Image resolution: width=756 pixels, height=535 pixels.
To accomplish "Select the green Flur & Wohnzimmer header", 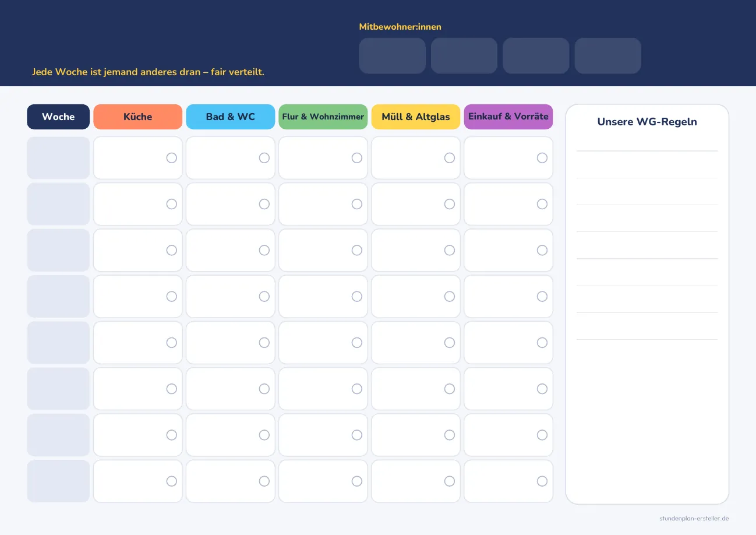I will click(x=323, y=117).
